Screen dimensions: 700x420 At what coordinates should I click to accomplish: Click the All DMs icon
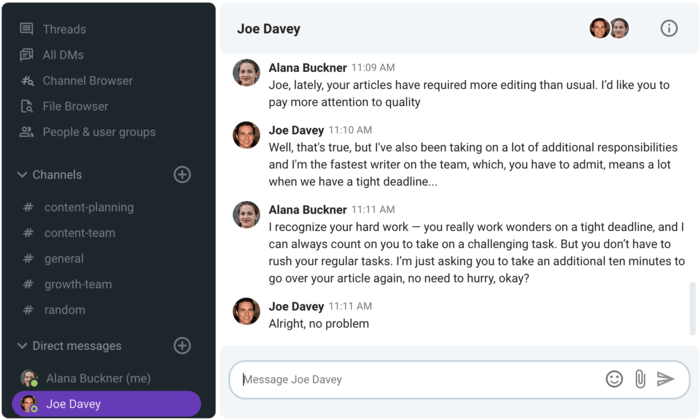27,55
